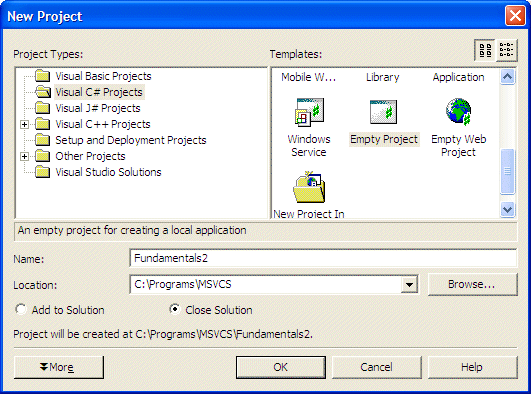The width and height of the screenshot is (531, 394).
Task: Select the Close Solution radio button
Action: [175, 309]
